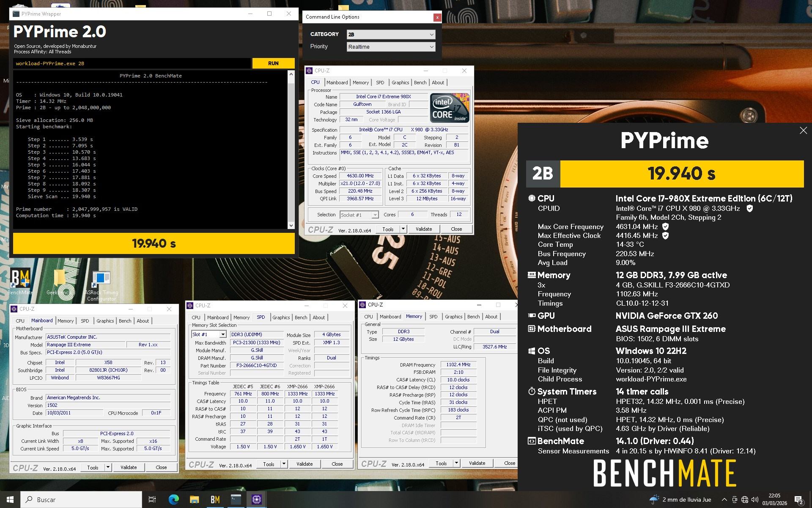Image resolution: width=812 pixels, height=508 pixels.
Task: Click the PYPrime output console scrollbar
Action: point(291,149)
